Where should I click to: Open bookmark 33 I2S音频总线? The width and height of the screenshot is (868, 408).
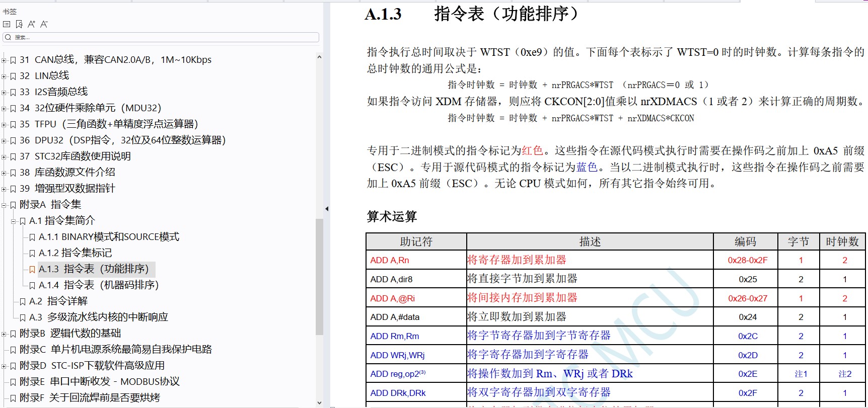[53, 92]
